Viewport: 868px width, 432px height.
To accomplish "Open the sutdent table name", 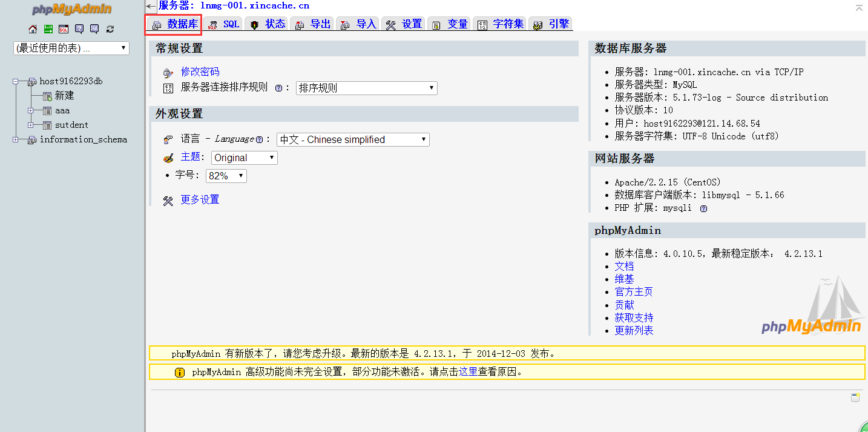I will (71, 125).
